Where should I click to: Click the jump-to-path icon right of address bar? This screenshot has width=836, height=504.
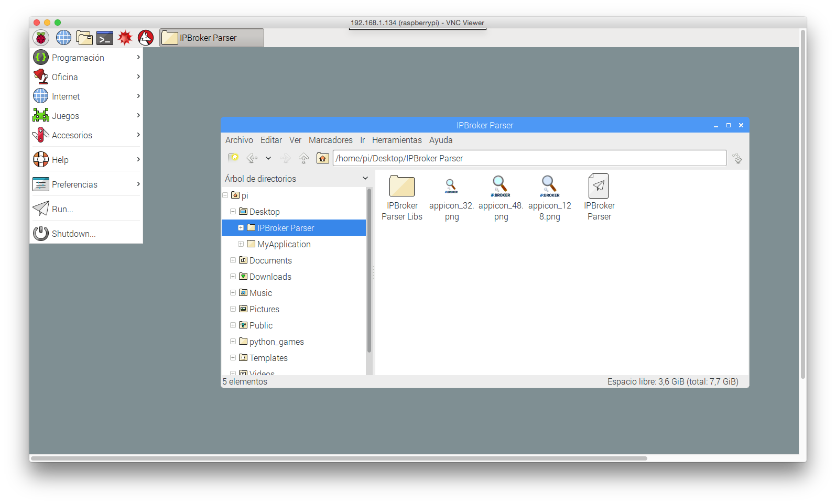tap(737, 158)
